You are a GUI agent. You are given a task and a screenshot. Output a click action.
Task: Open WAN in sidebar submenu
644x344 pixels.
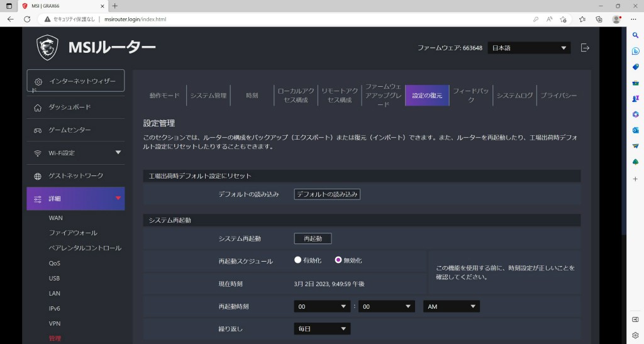(56, 218)
